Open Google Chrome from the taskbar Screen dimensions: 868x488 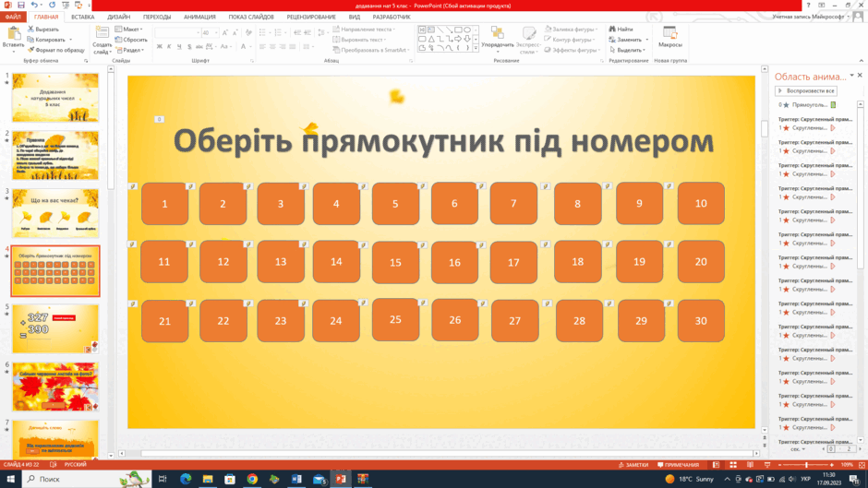pos(252,479)
